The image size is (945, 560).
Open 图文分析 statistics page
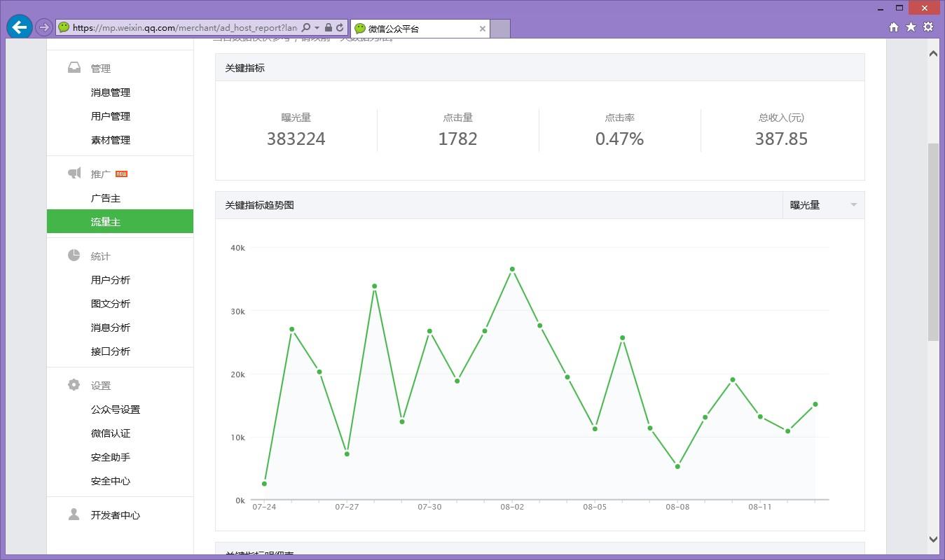tap(110, 304)
